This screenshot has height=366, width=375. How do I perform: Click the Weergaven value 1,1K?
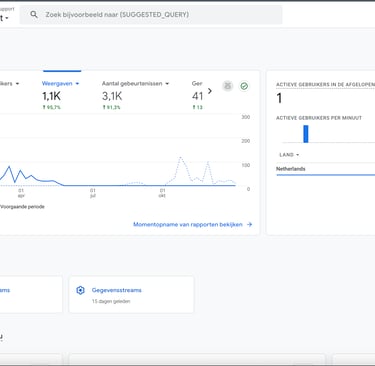51,96
